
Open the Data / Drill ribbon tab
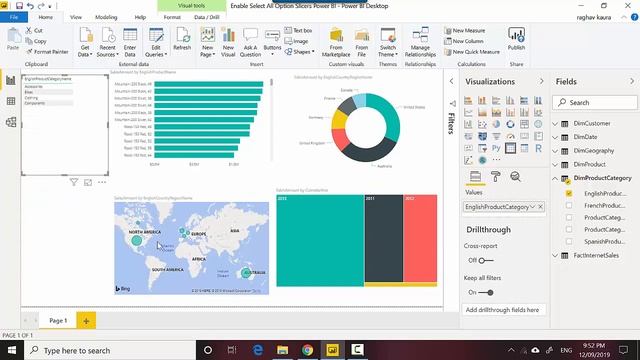coord(207,17)
